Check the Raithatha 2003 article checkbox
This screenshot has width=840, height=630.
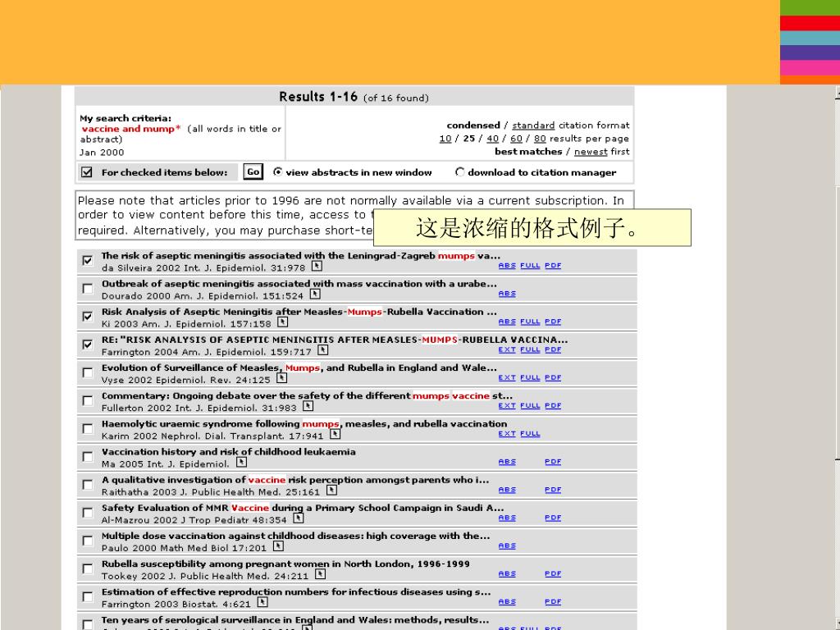pos(87,485)
